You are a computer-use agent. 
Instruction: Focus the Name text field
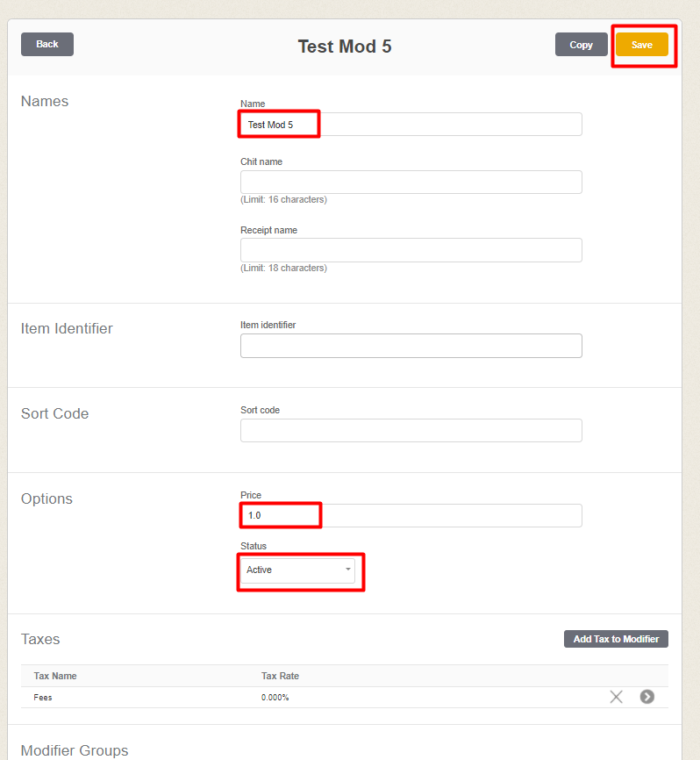(x=411, y=125)
